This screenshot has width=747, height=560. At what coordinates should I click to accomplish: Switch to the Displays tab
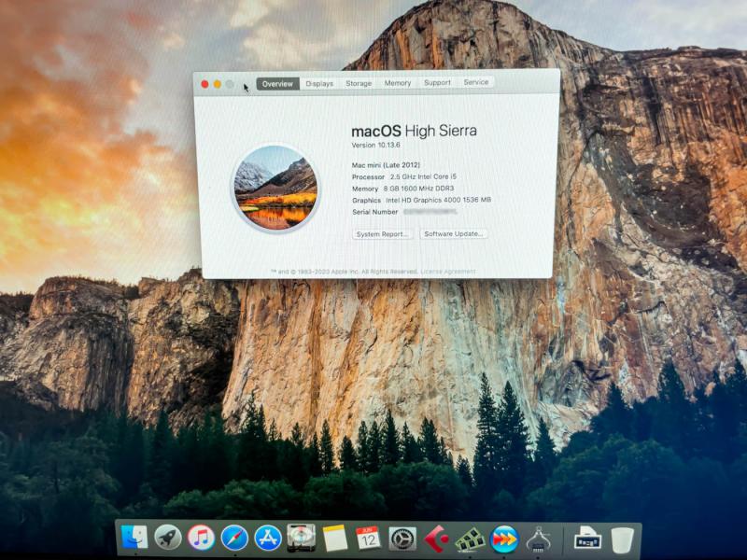(x=319, y=83)
